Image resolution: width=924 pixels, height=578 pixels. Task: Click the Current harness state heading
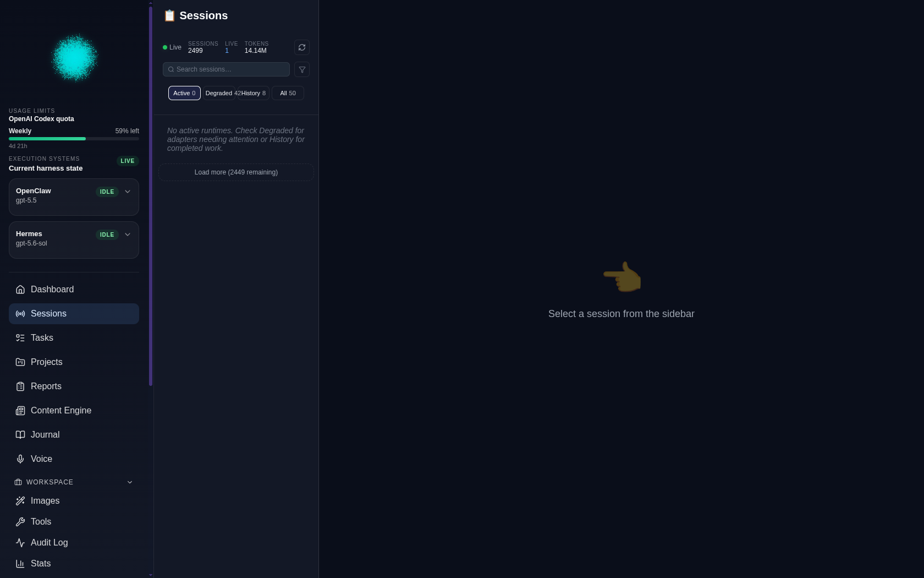pyautogui.click(x=46, y=168)
